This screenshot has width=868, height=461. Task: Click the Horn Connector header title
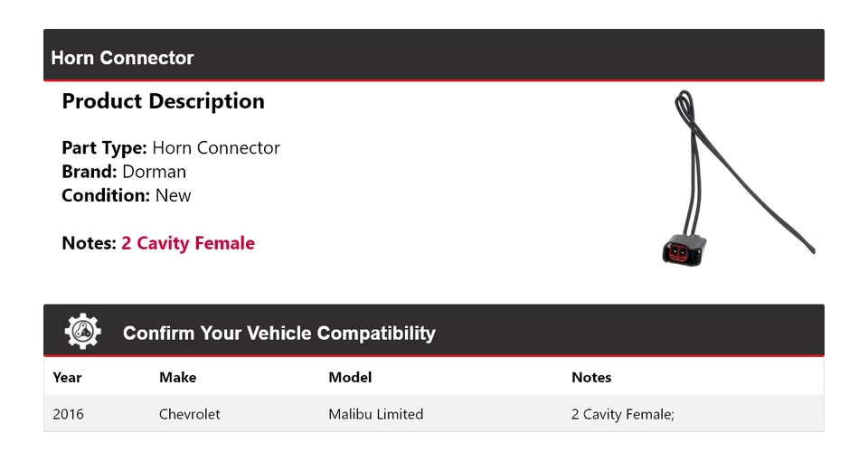click(122, 58)
